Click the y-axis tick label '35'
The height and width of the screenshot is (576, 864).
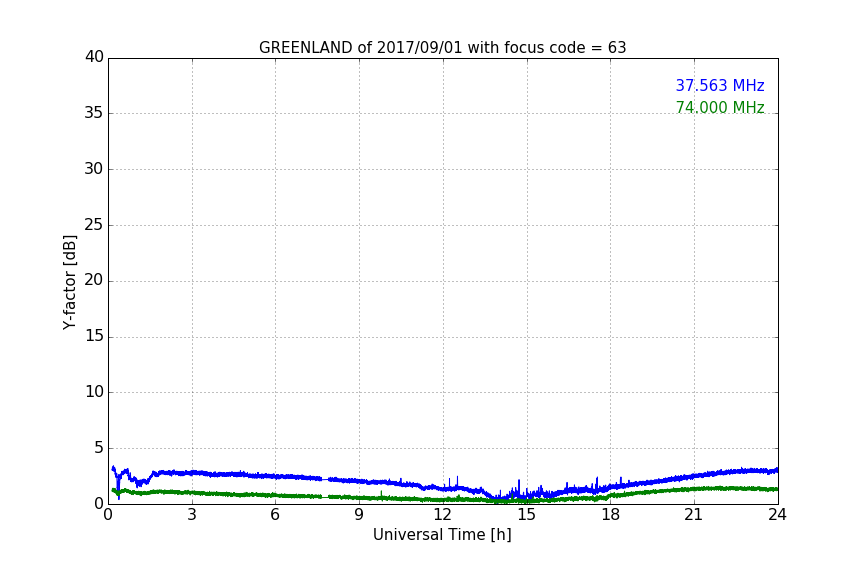click(x=94, y=113)
